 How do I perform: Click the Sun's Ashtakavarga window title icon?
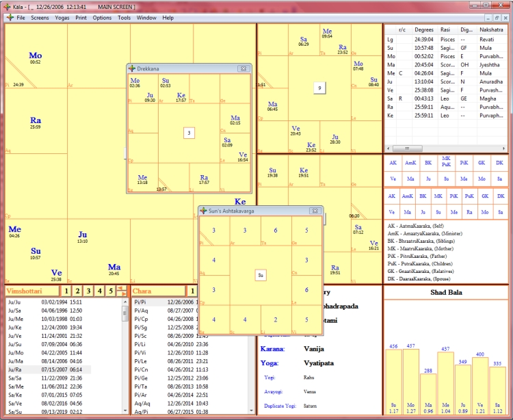[x=204, y=211]
